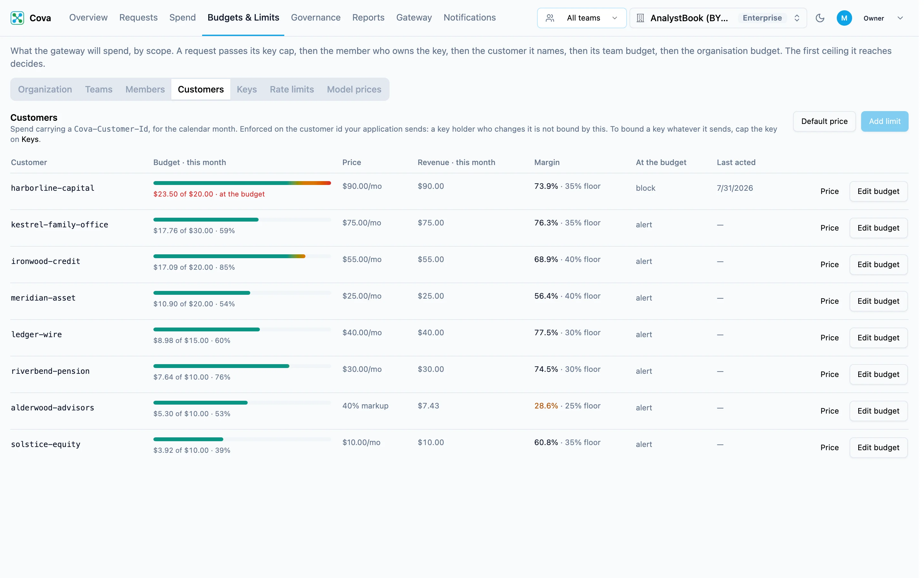The width and height of the screenshot is (924, 578).
Task: Edit budget for kestrel-family-office
Action: pyautogui.click(x=878, y=228)
